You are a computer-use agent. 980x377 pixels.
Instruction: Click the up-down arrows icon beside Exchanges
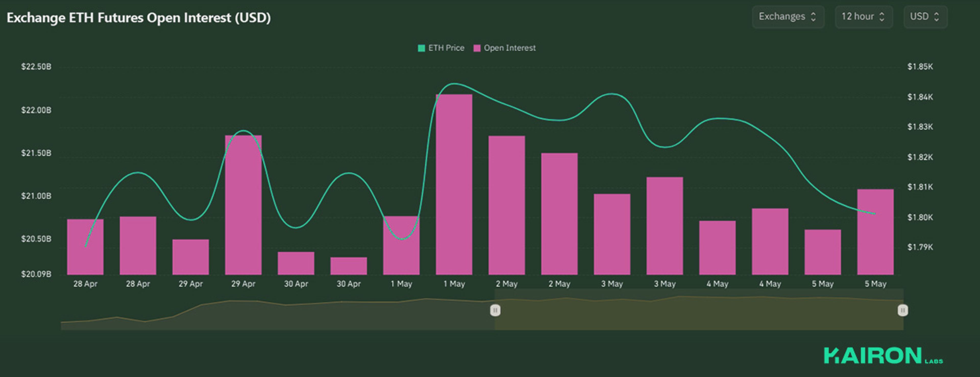click(x=813, y=17)
